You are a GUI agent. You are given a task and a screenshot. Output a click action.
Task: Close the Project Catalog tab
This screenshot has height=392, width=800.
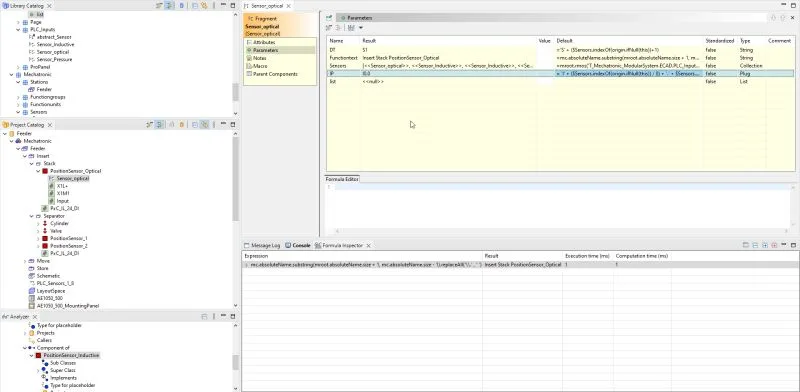click(49, 125)
